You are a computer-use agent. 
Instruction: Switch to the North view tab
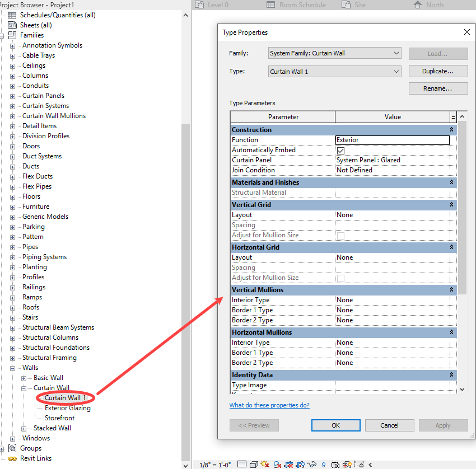pos(428,5)
